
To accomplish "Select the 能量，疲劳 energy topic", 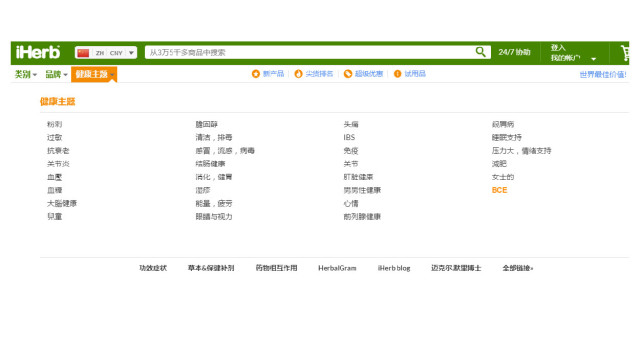I will tap(214, 203).
